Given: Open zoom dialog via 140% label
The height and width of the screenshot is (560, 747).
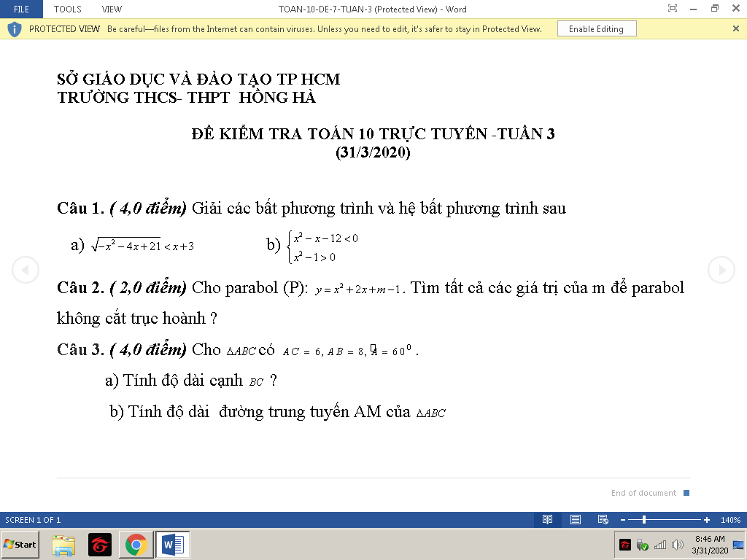Looking at the screenshot, I should 730,520.
